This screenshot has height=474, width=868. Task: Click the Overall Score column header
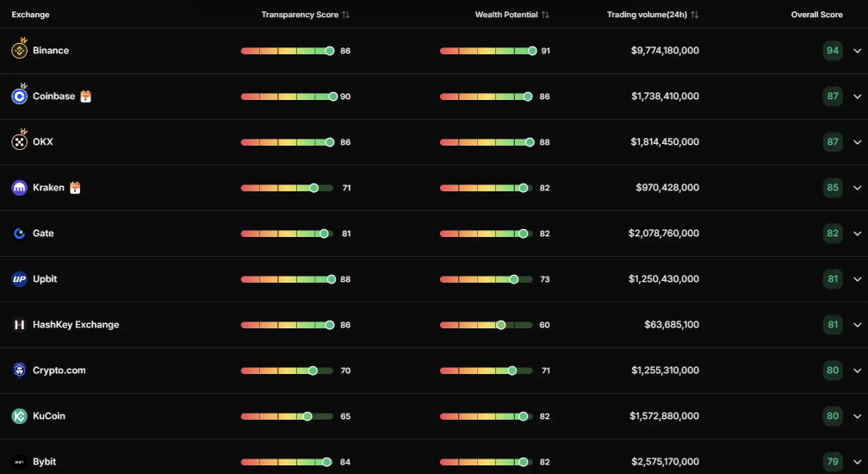(x=816, y=15)
